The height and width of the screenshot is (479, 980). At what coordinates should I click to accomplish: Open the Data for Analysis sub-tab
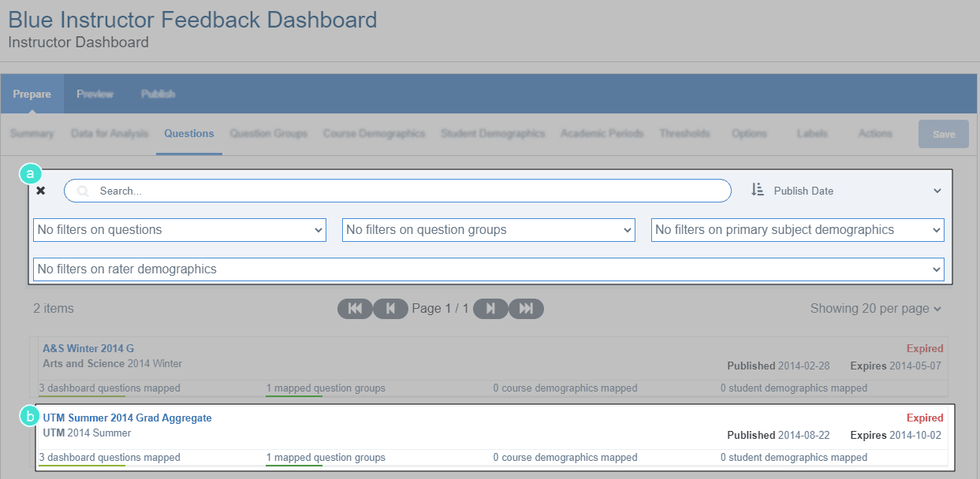click(x=110, y=134)
